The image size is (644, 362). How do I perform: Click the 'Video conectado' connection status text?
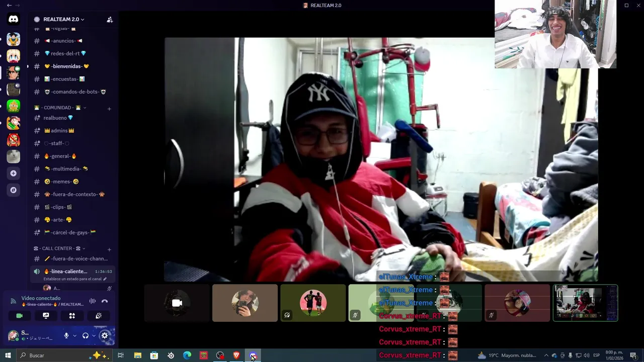[41, 298]
